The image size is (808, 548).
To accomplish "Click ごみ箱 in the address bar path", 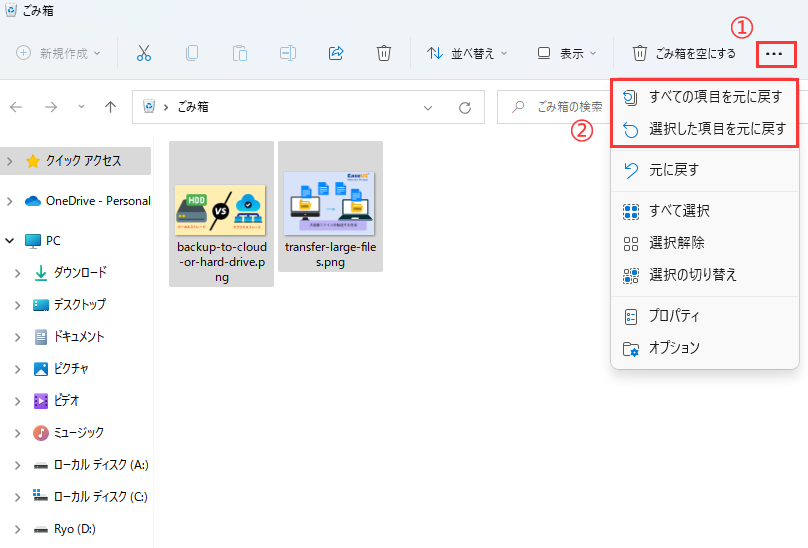I will [193, 107].
